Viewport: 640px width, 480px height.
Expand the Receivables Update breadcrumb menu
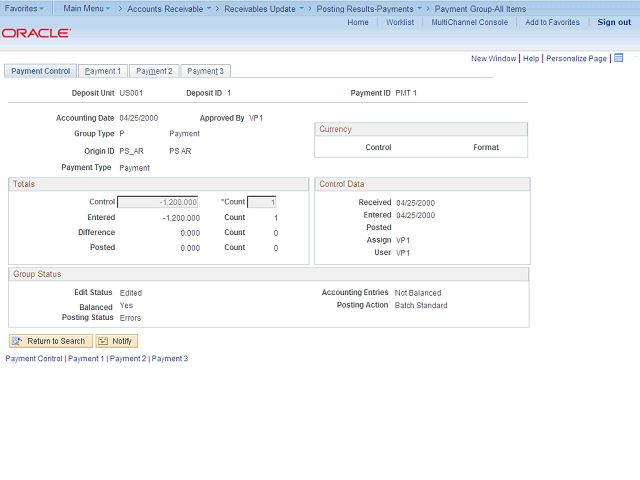[x=263, y=8]
